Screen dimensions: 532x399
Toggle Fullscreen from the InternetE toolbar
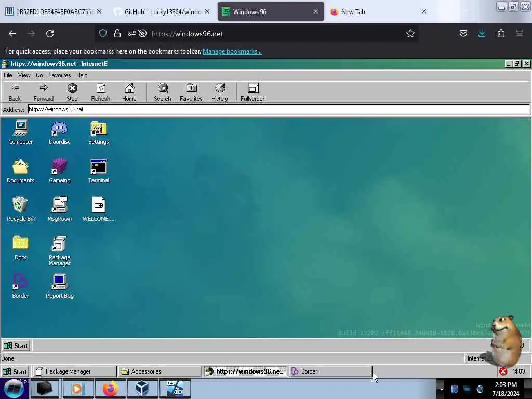coord(253,92)
